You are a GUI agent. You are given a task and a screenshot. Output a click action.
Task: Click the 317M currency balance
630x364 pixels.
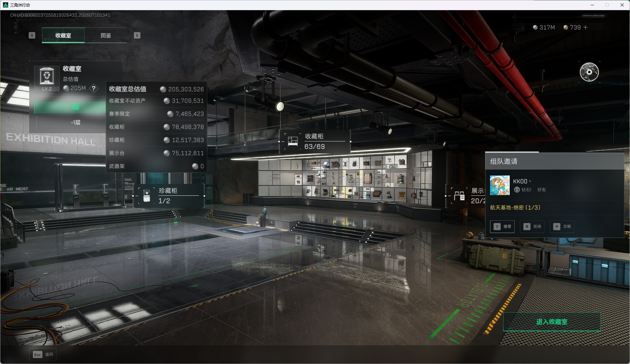pyautogui.click(x=544, y=27)
